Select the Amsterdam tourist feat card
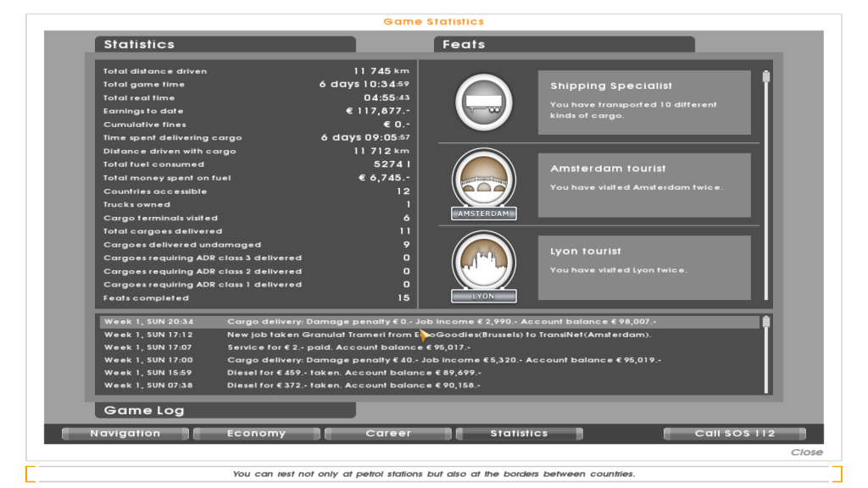The image size is (868, 488). click(x=644, y=186)
